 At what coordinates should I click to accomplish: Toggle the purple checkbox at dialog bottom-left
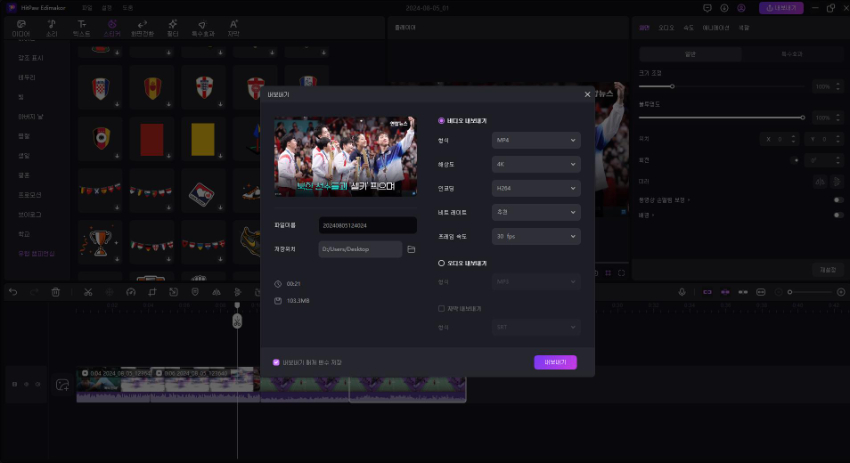(x=276, y=362)
